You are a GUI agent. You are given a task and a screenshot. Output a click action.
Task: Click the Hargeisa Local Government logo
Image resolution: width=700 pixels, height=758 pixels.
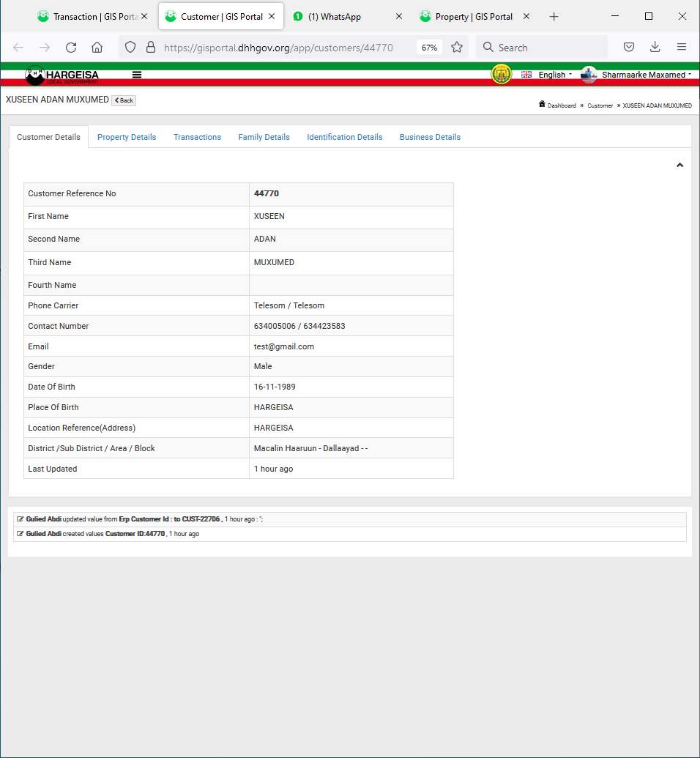point(62,75)
